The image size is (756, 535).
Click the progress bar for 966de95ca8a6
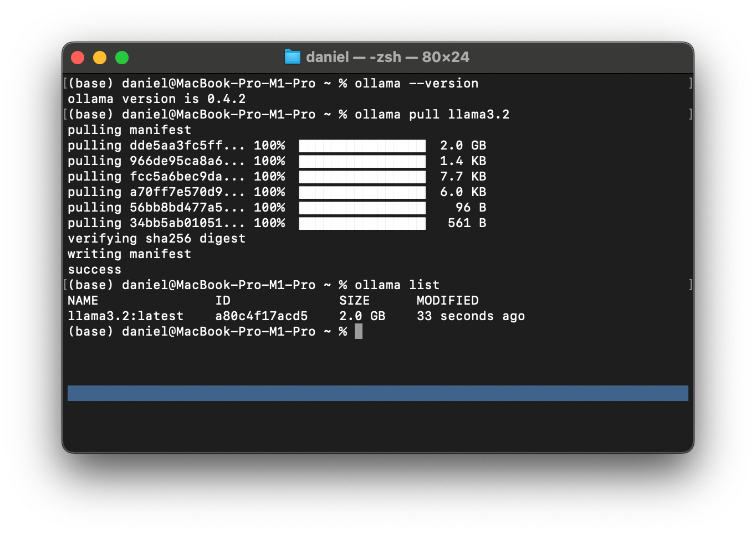coord(362,161)
